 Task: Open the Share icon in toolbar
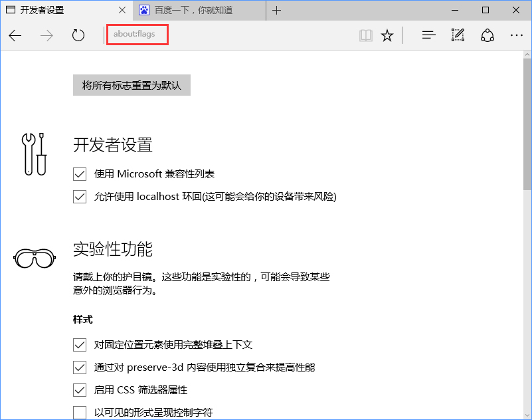pos(488,36)
